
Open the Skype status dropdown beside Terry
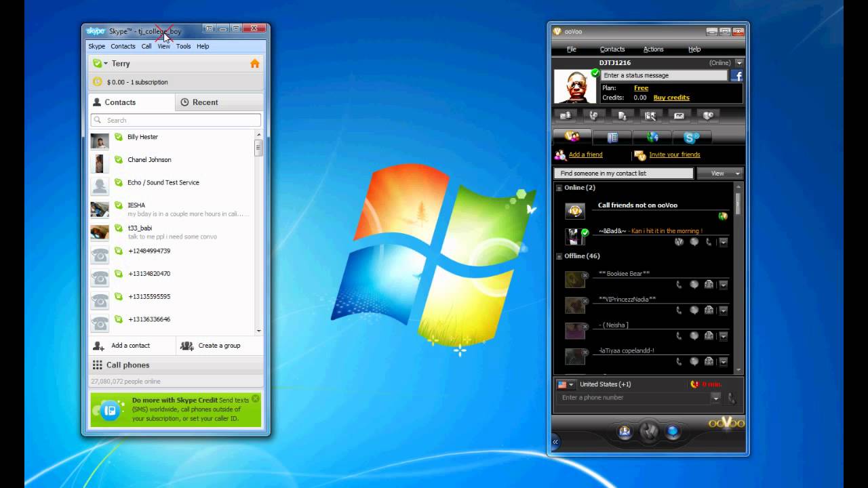100,63
